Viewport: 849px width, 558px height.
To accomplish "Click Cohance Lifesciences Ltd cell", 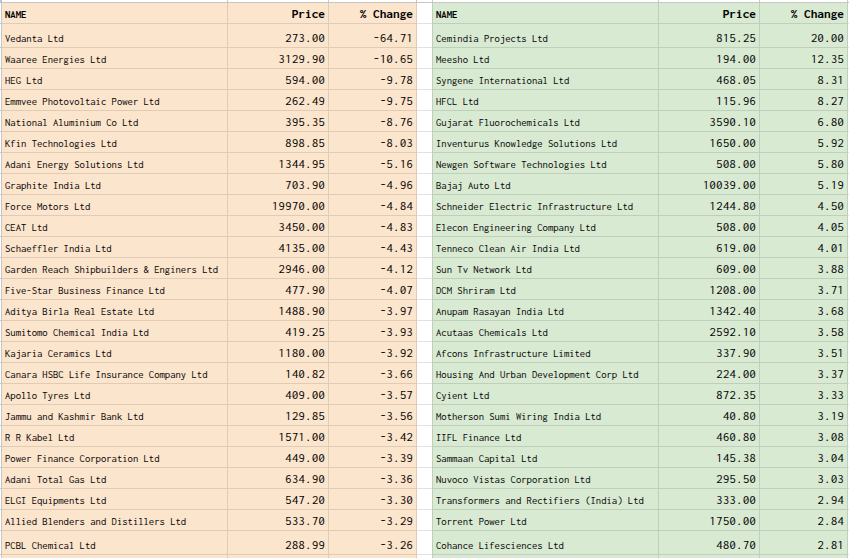I will point(545,544).
